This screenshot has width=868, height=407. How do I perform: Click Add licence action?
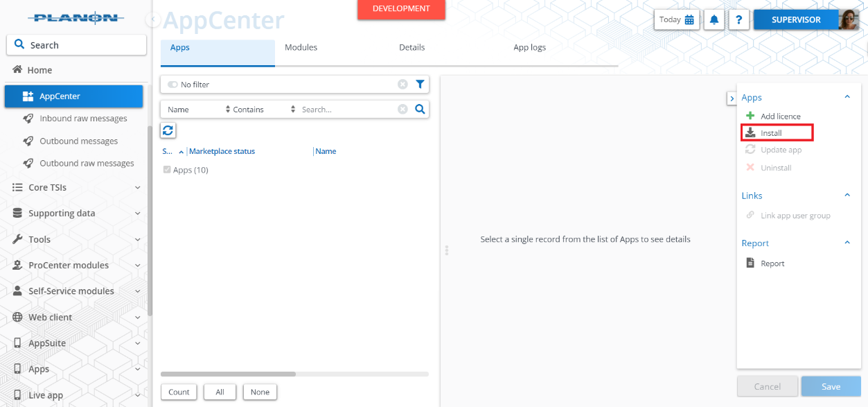[781, 116]
